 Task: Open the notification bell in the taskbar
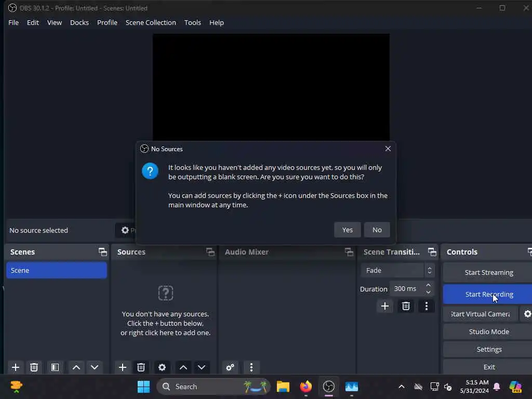(x=497, y=387)
